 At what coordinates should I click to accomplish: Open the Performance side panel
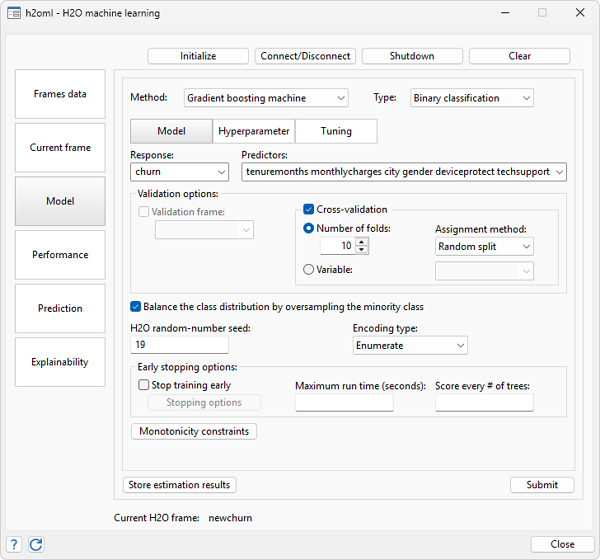click(60, 255)
